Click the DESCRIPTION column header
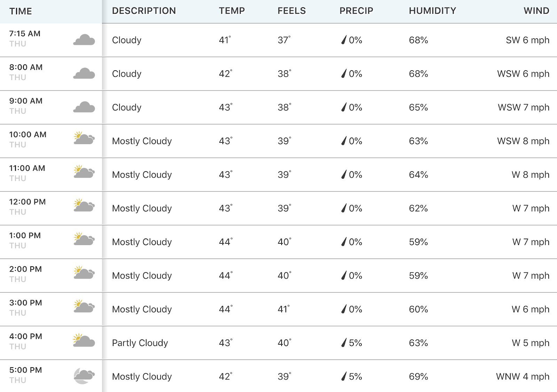The image size is (557, 392). (x=144, y=11)
